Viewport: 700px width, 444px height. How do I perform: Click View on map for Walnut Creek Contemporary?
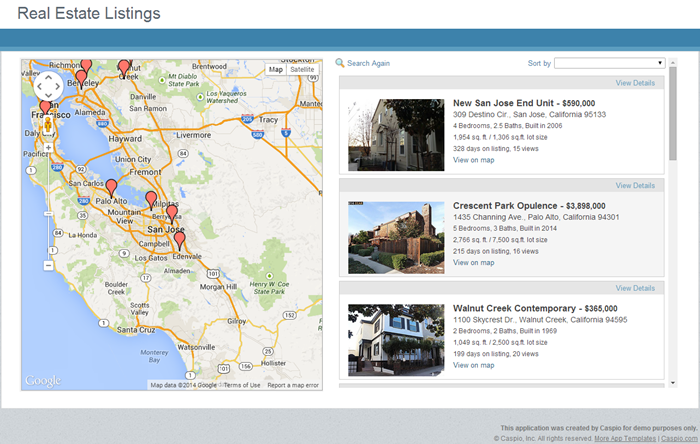(x=473, y=365)
